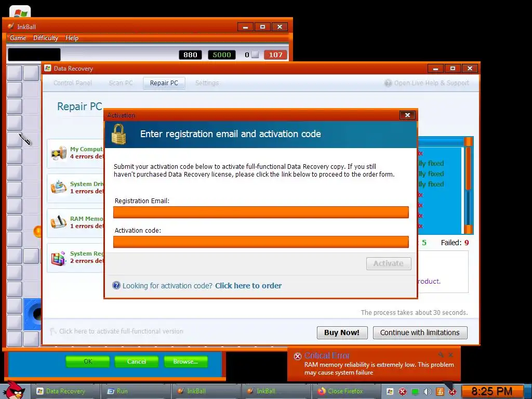Image resolution: width=532 pixels, height=399 pixels.
Task: Click the 'Failed: 9' text
Action: coord(455,243)
